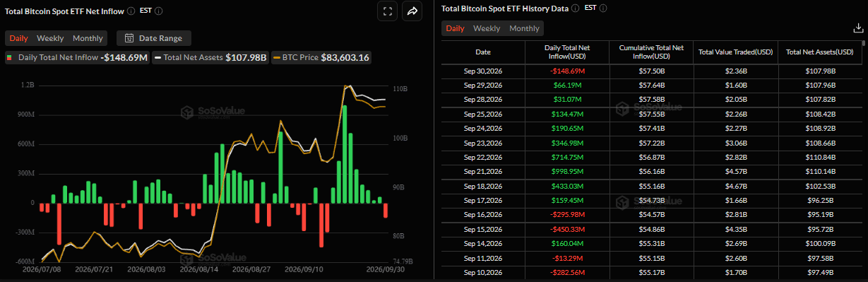Switch History Data to Weekly
This screenshot has width=868, height=282.
point(487,28)
